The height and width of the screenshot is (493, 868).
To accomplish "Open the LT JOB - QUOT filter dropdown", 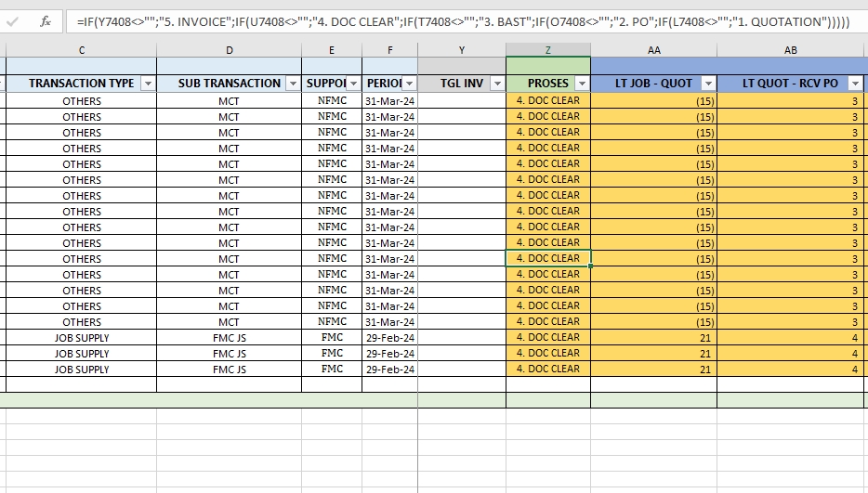I will (708, 84).
